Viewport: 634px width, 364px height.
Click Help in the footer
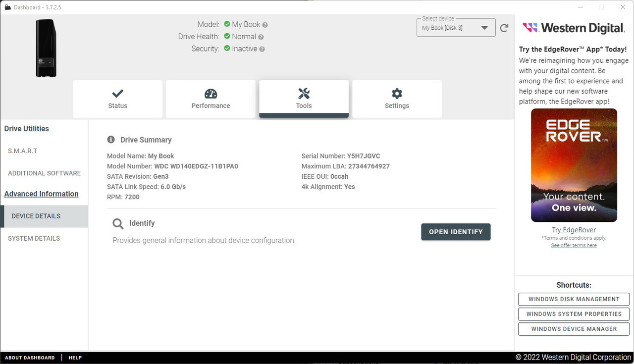pos(75,358)
